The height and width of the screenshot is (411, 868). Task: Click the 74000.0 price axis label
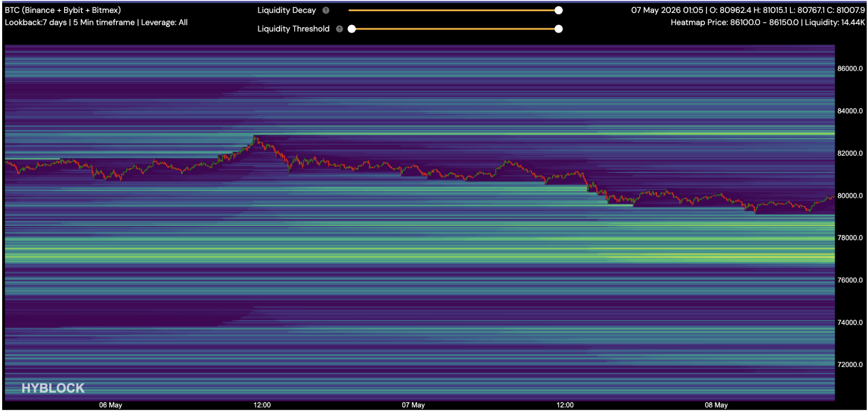850,323
